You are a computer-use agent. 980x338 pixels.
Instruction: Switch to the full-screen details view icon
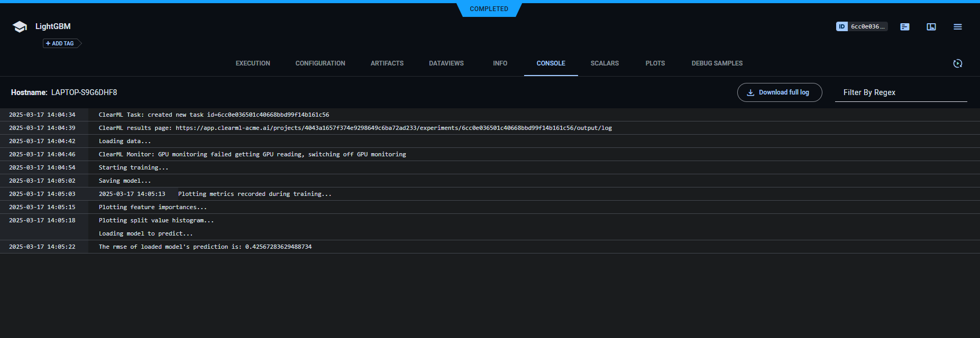(x=931, y=26)
